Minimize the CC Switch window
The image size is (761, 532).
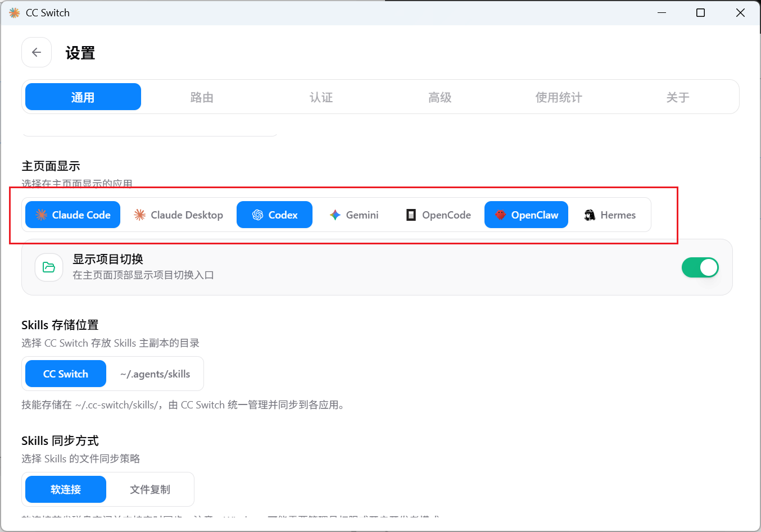click(662, 12)
